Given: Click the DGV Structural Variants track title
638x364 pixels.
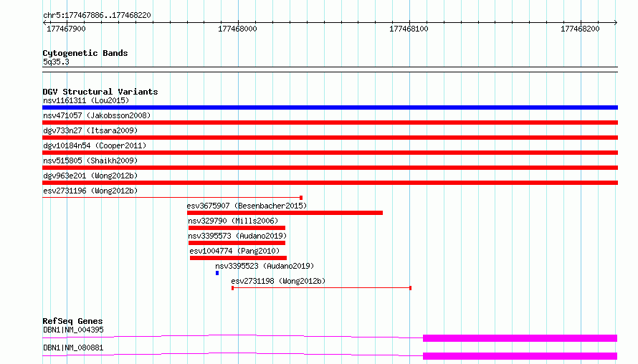Looking at the screenshot, I should tap(100, 92).
